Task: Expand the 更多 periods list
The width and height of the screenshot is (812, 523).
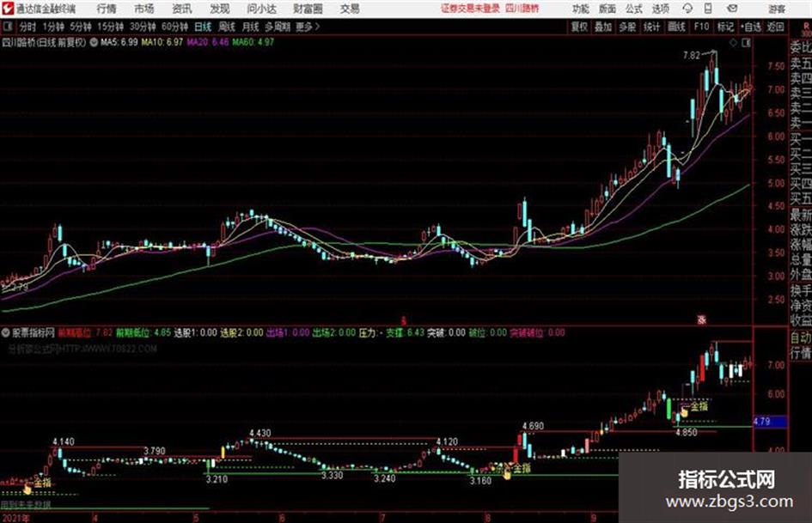Action: click(x=308, y=27)
